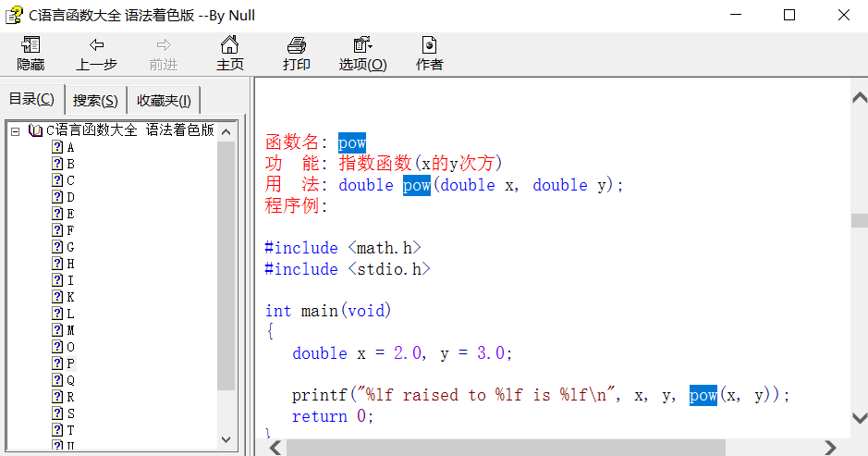Image resolution: width=868 pixels, height=456 pixels.
Task: Click the line int main(void)
Action: (x=328, y=310)
